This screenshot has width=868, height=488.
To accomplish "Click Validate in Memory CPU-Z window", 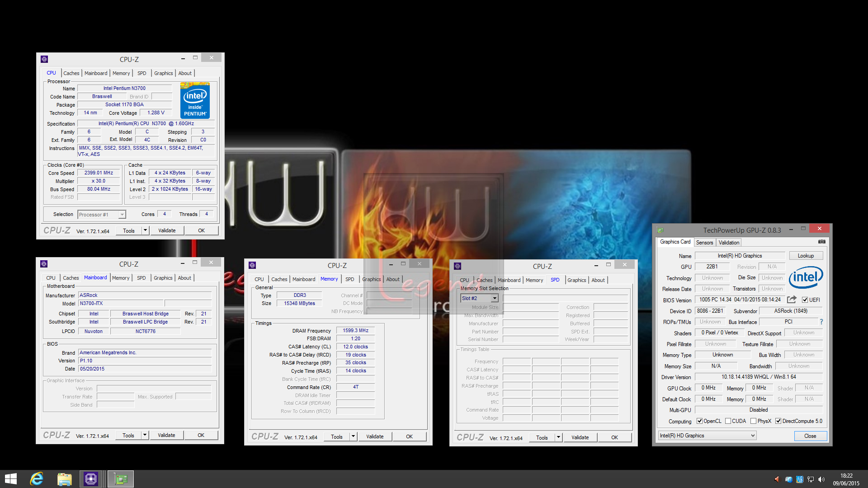I will coord(375,436).
